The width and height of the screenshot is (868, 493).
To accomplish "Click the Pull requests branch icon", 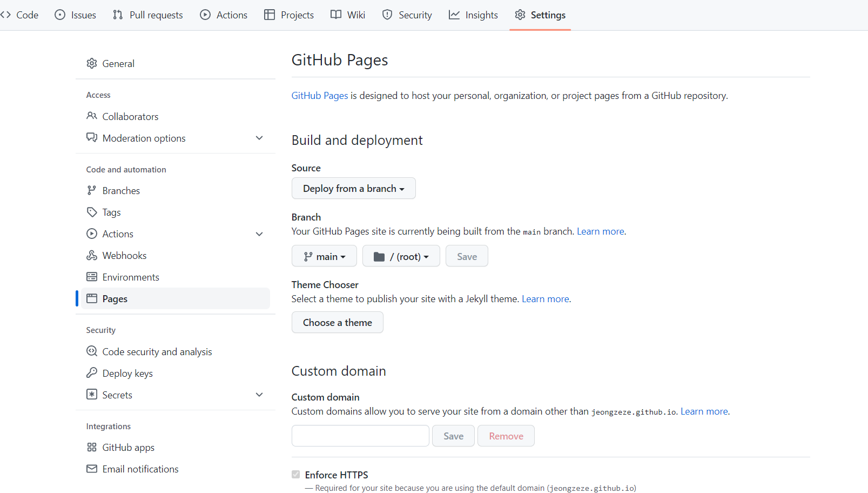I will [118, 15].
